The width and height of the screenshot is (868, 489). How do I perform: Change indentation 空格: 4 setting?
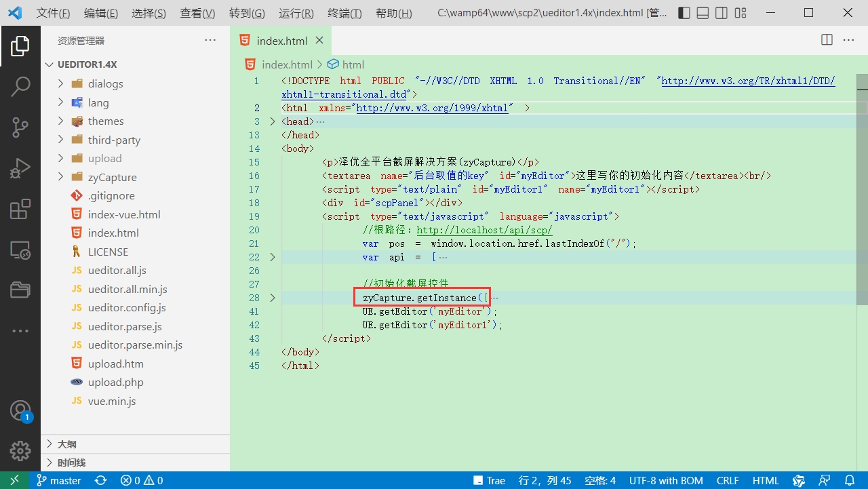[x=601, y=480]
